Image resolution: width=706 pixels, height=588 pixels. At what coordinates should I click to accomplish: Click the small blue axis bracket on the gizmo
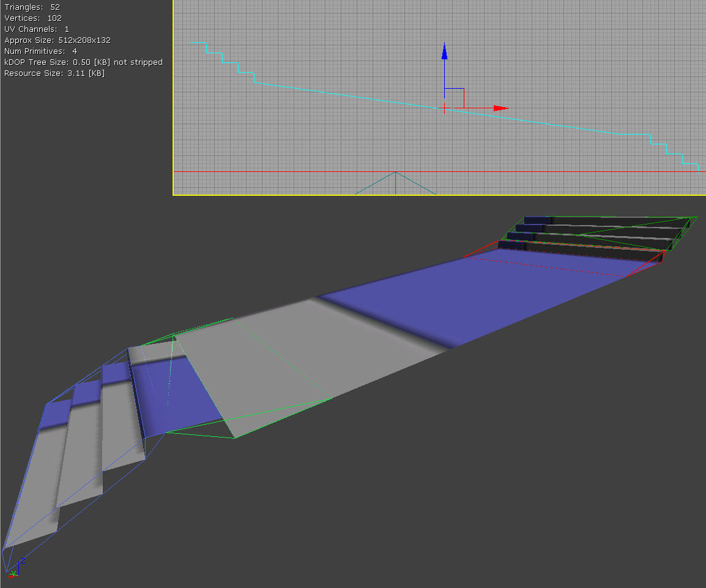[454, 89]
